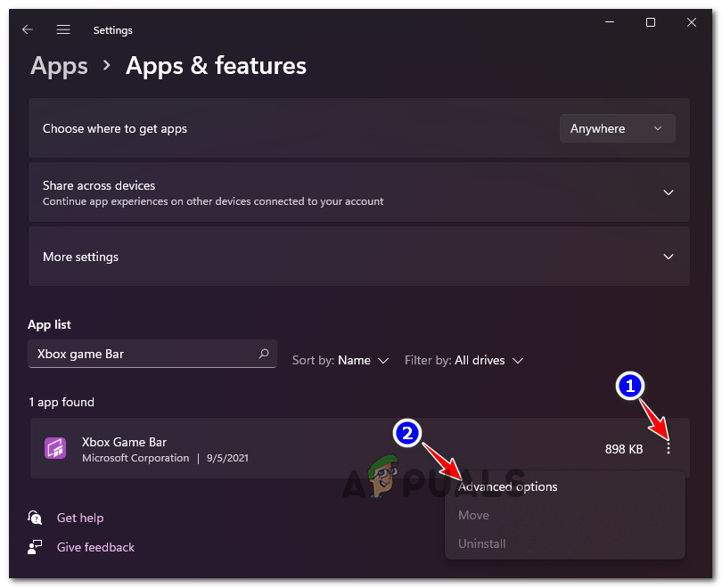
Task: Click the Settings window title text
Action: coord(113,30)
